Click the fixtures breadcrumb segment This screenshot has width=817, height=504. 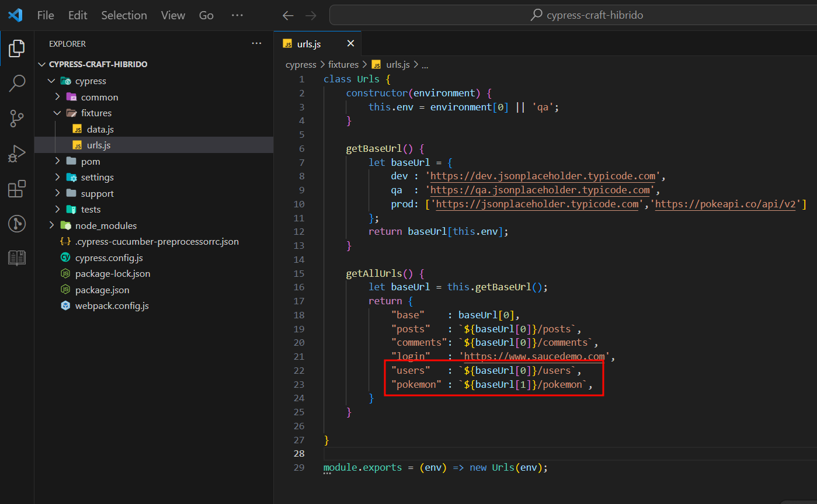(x=343, y=65)
